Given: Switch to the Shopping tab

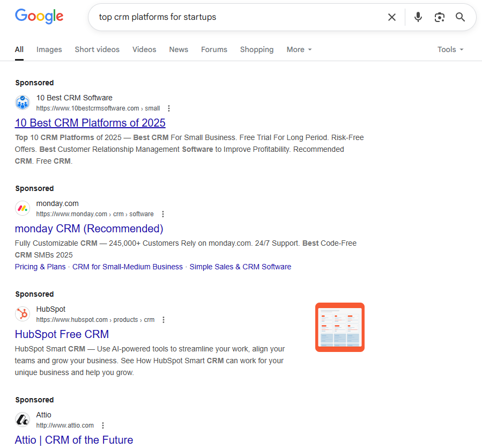Looking at the screenshot, I should point(257,49).
